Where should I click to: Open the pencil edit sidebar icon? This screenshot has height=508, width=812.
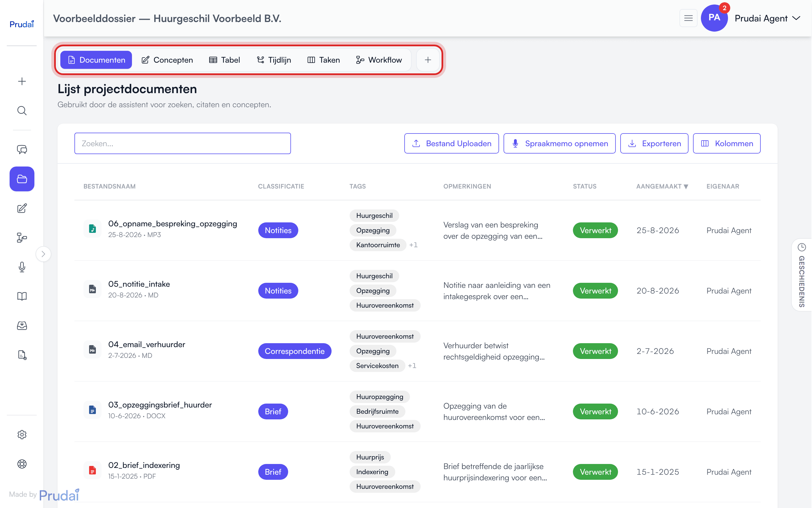pyautogui.click(x=22, y=208)
